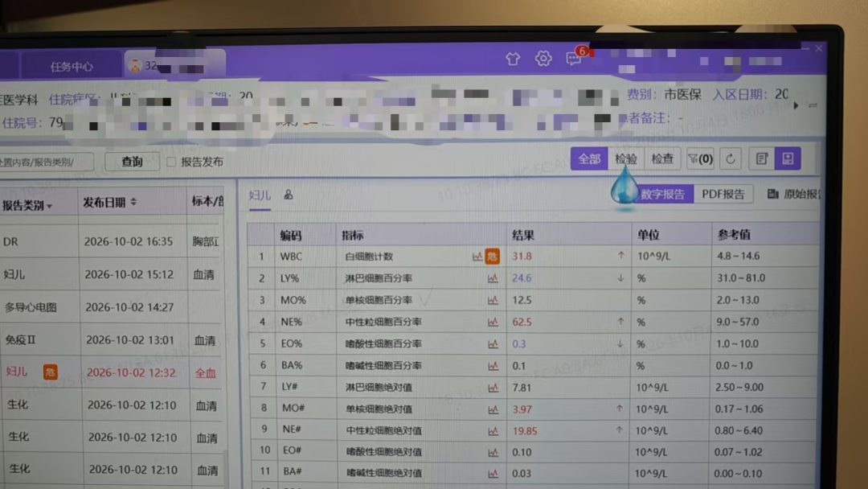Image resolution: width=868 pixels, height=489 pixels.
Task: Click the 编码 column header
Action: (x=291, y=236)
